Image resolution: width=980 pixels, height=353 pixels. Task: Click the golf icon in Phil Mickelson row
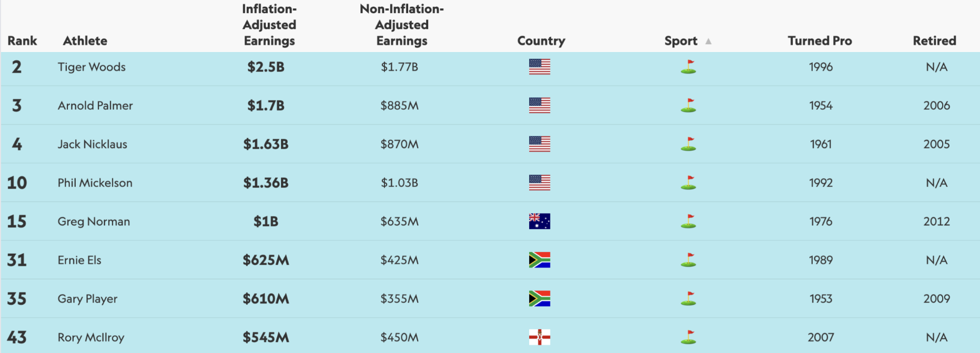[688, 183]
